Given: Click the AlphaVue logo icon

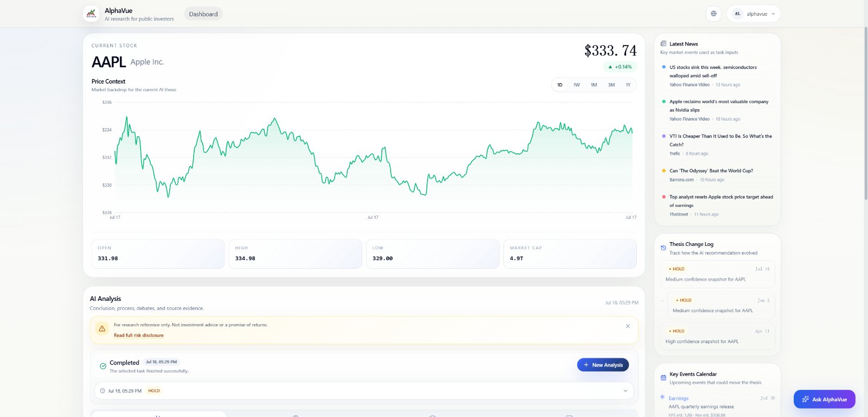Looking at the screenshot, I should (x=91, y=14).
